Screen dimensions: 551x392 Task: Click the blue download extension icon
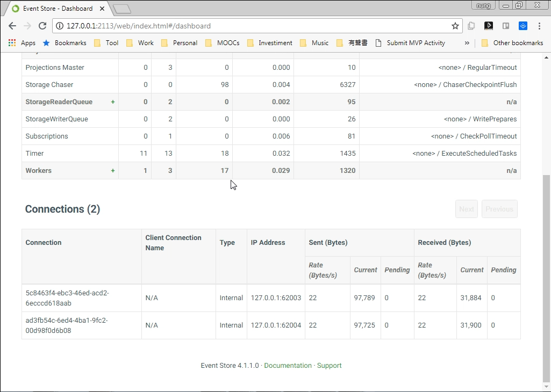(523, 26)
